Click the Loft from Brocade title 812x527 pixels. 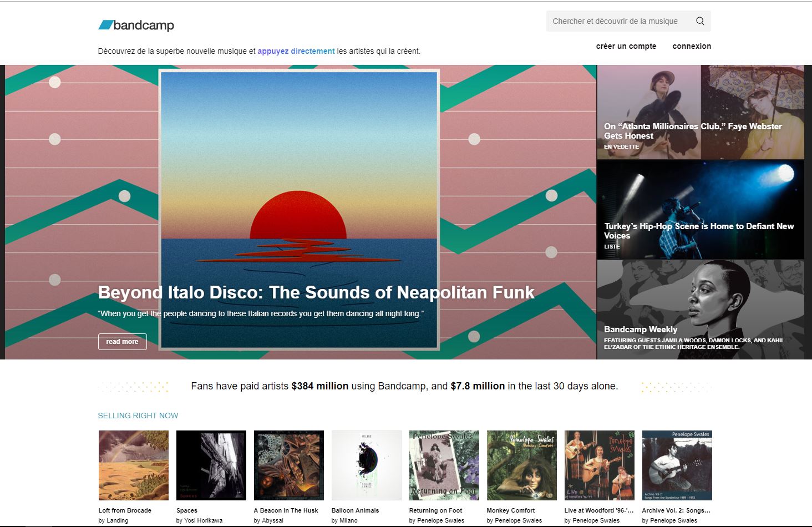point(125,510)
